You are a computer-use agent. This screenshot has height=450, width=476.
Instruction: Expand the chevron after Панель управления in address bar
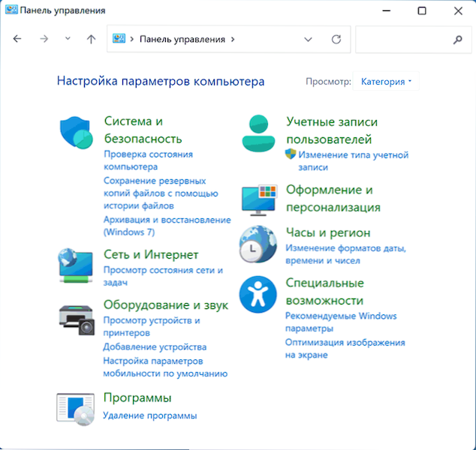pyautogui.click(x=233, y=39)
